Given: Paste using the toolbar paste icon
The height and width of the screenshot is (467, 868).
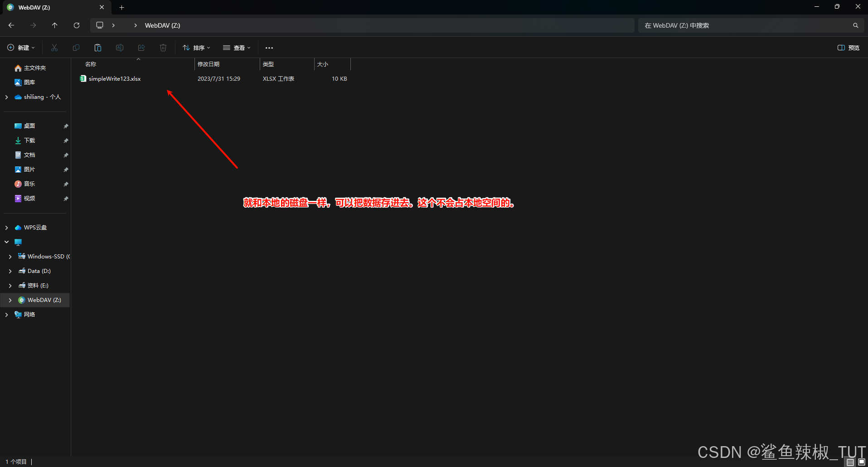Looking at the screenshot, I should coord(97,48).
